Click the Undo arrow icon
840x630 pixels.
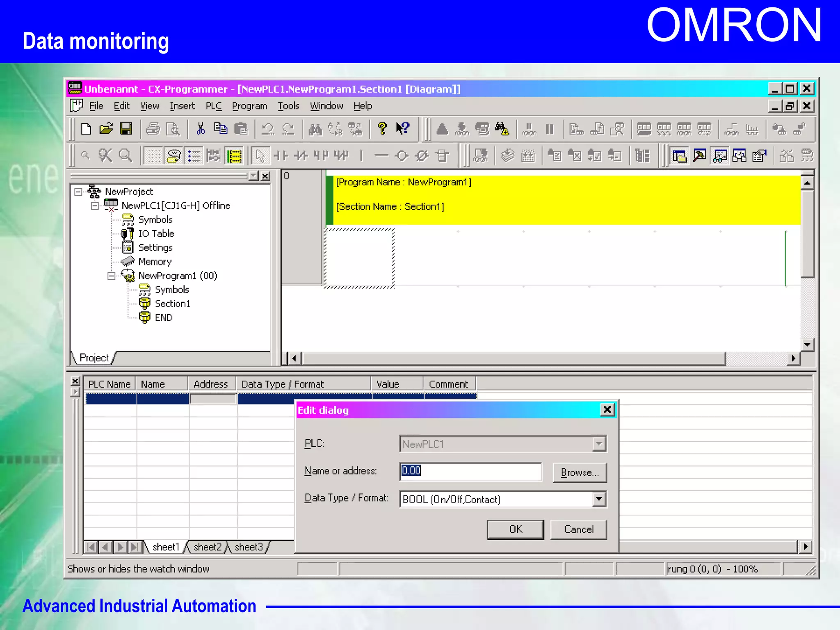(x=268, y=129)
